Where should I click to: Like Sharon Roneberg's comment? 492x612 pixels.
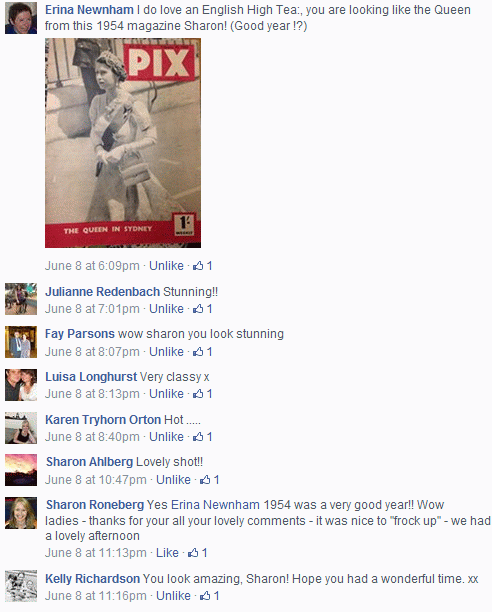(167, 553)
